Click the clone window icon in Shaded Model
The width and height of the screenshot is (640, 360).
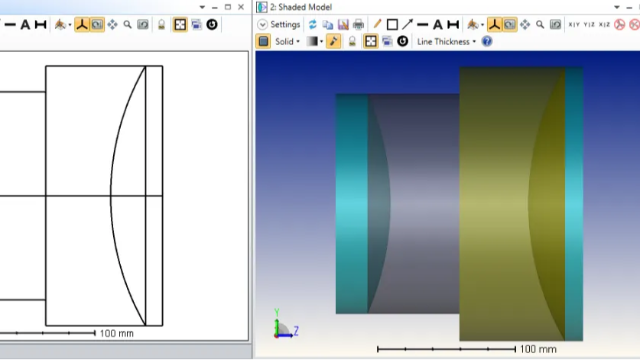pyautogui.click(x=387, y=41)
